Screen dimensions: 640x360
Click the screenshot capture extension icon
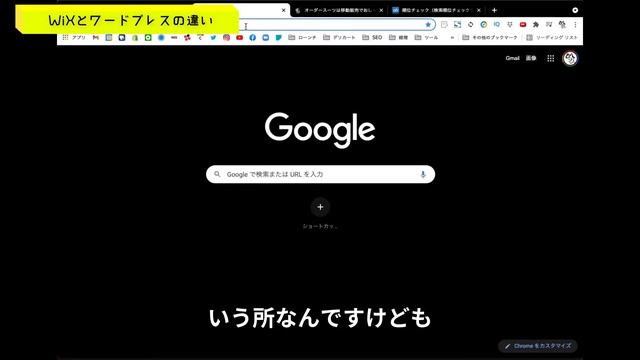(458, 25)
